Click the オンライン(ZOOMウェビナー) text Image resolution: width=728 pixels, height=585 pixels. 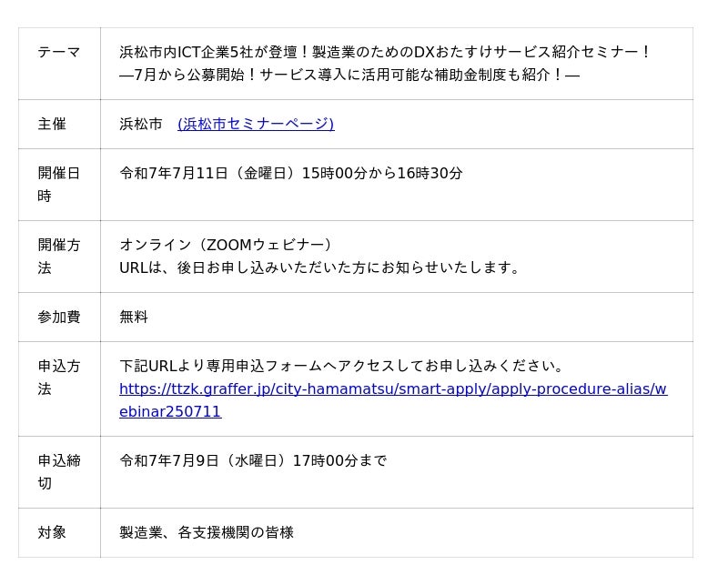226,245
